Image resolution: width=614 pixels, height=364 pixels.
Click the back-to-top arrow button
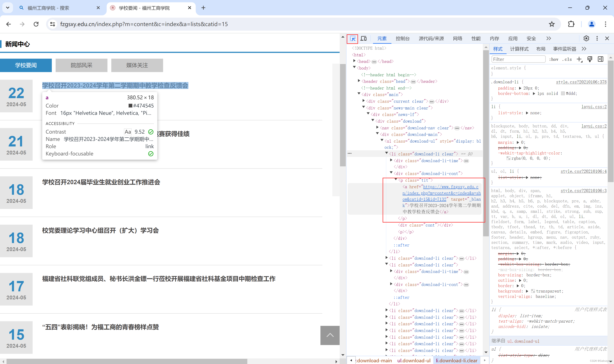click(330, 335)
